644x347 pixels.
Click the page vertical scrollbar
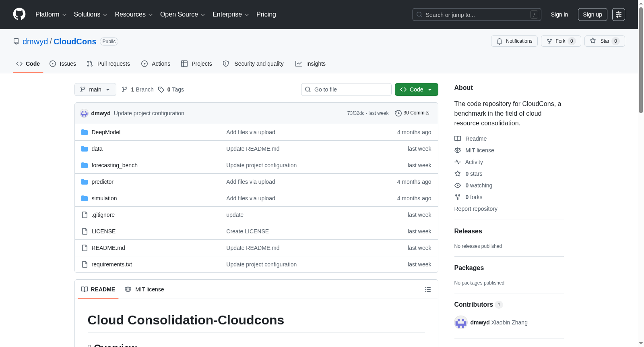tap(641, 60)
